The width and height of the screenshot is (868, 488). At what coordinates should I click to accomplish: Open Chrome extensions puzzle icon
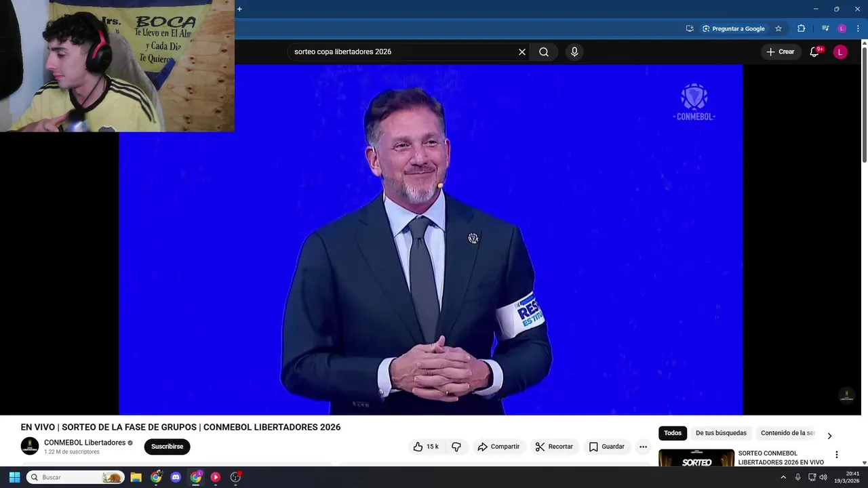click(x=801, y=28)
